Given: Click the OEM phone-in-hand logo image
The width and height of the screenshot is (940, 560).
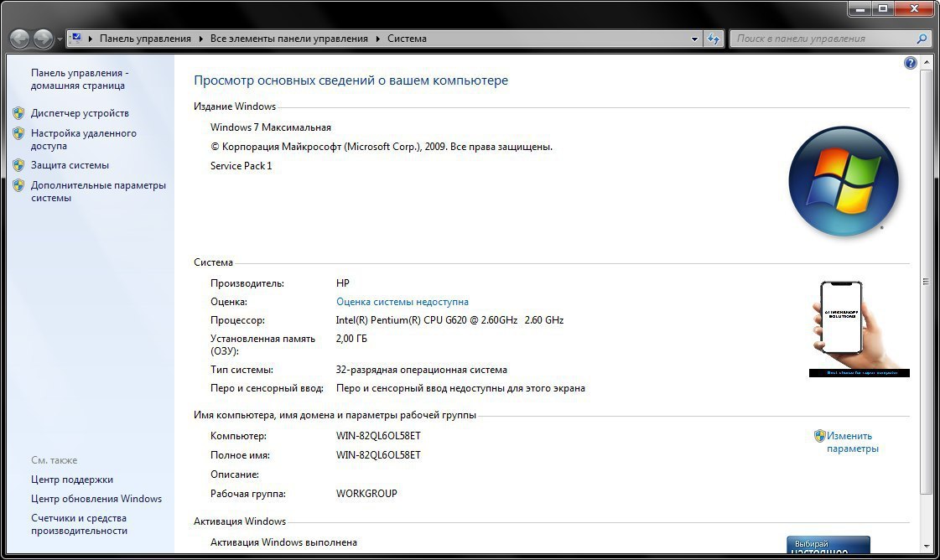Looking at the screenshot, I should tap(859, 329).
